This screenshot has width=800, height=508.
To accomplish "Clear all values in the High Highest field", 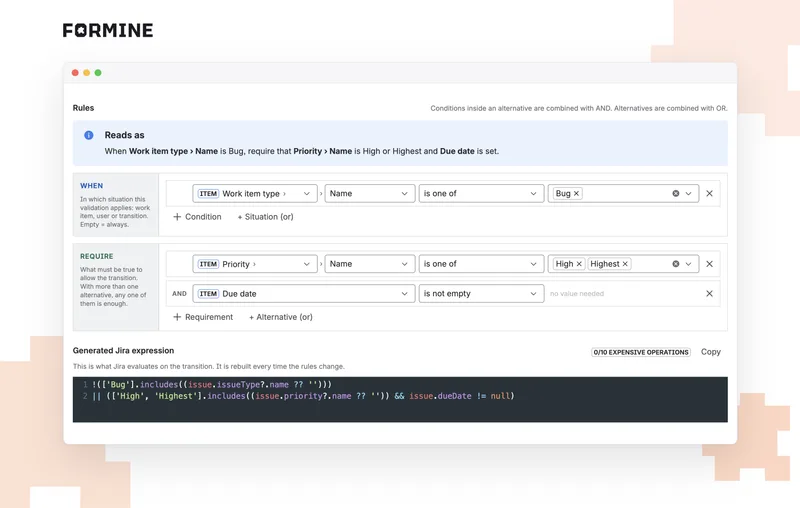I will [676, 264].
